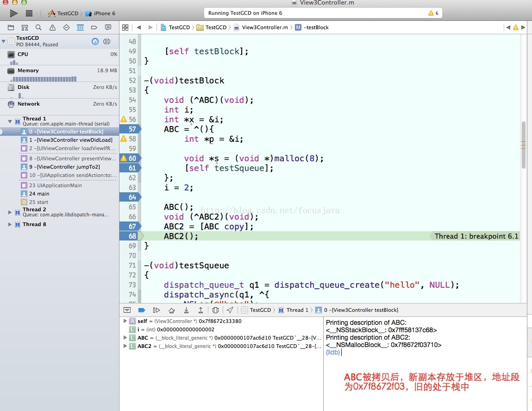Click the Simulate Location arrow button
The width and height of the screenshot is (532, 411).
pos(230,310)
